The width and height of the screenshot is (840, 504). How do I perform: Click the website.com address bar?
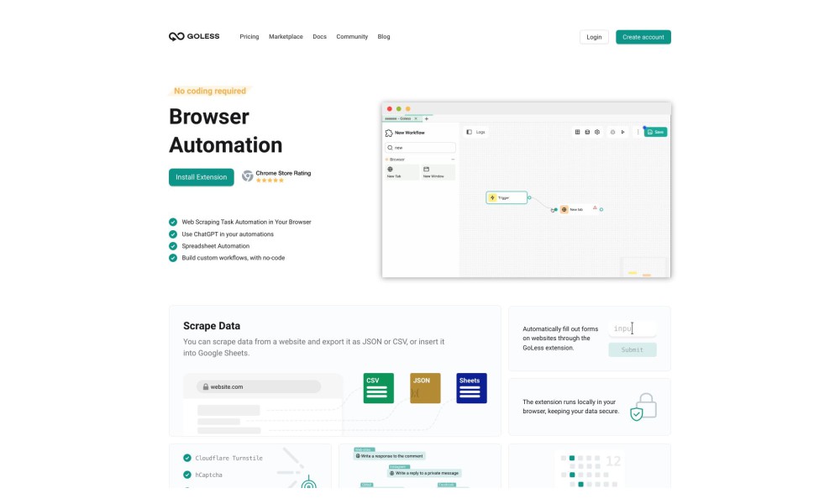coord(258,386)
